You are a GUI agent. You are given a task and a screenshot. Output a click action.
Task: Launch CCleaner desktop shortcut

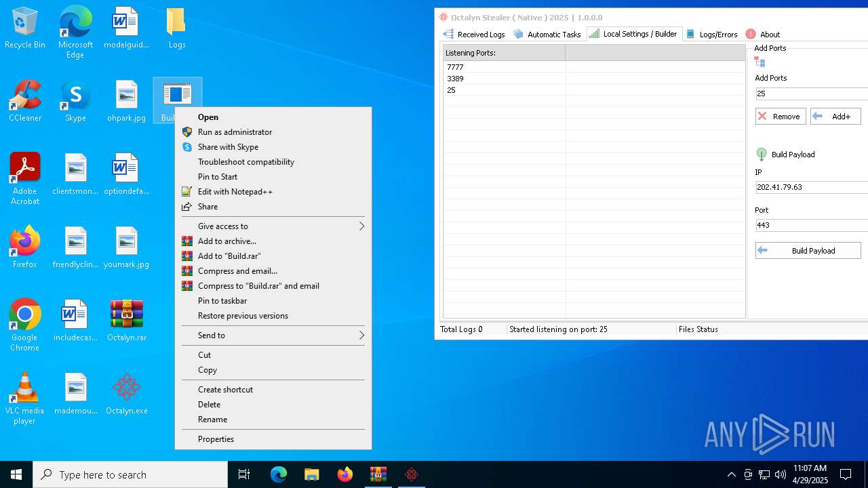tap(25, 102)
